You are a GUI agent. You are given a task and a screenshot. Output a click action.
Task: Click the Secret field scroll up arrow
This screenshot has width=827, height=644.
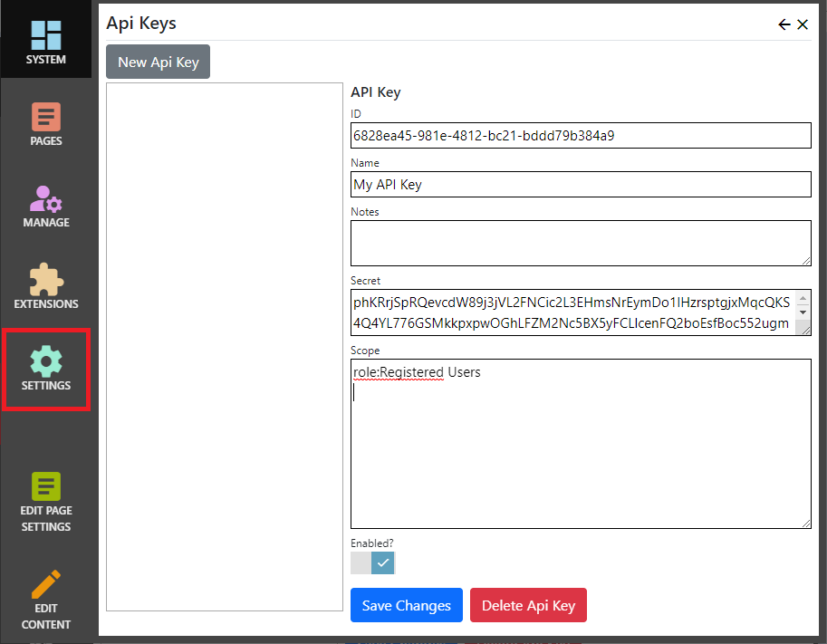click(x=803, y=299)
